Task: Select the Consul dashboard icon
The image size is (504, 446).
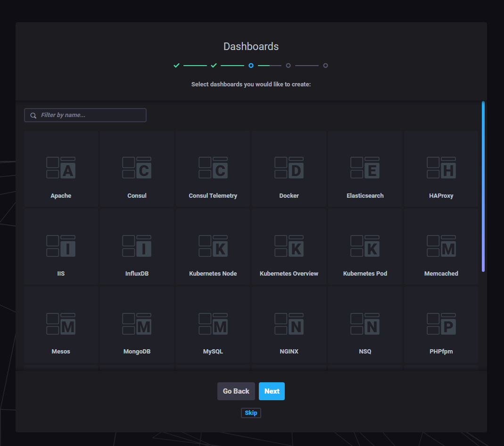Action: click(x=137, y=168)
